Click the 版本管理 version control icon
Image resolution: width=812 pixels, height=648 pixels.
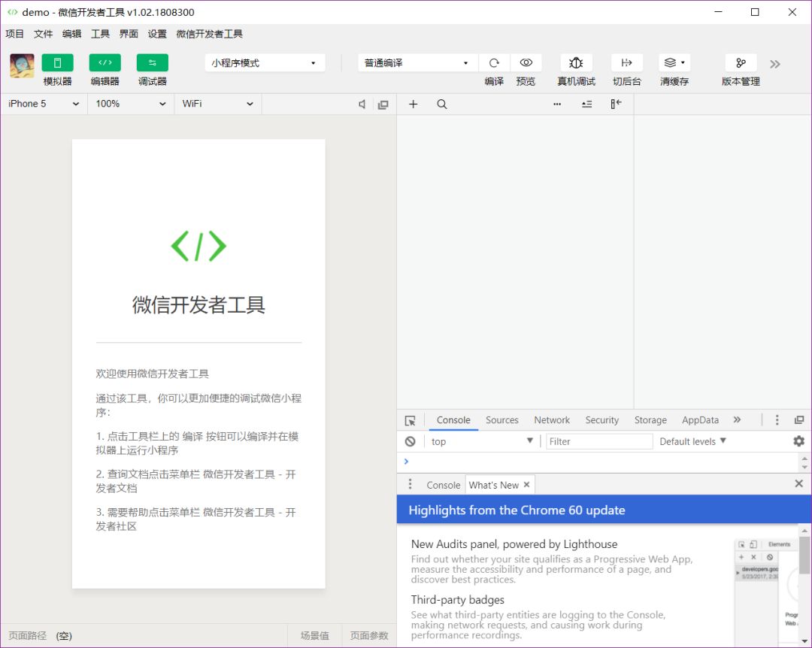click(x=741, y=62)
